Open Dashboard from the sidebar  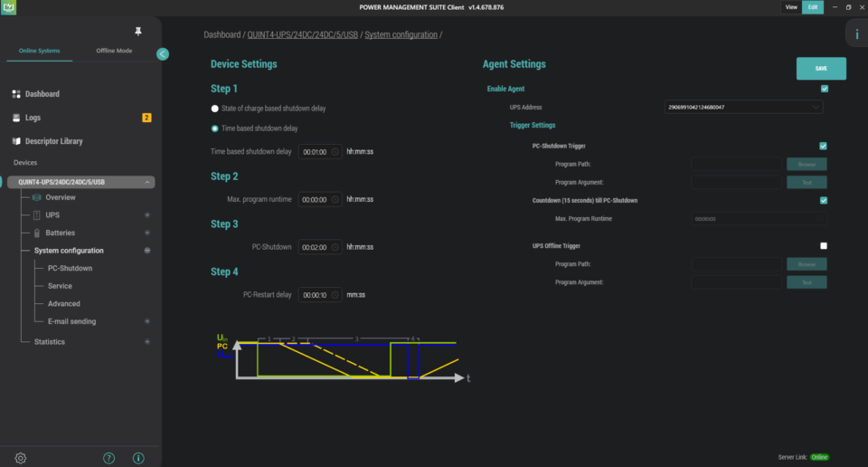pyautogui.click(x=42, y=94)
